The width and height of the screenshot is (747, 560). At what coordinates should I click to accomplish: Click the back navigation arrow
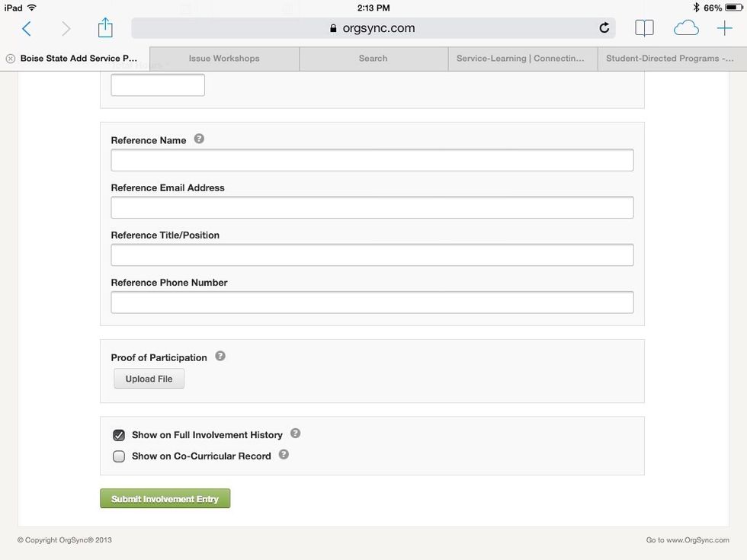(27, 27)
